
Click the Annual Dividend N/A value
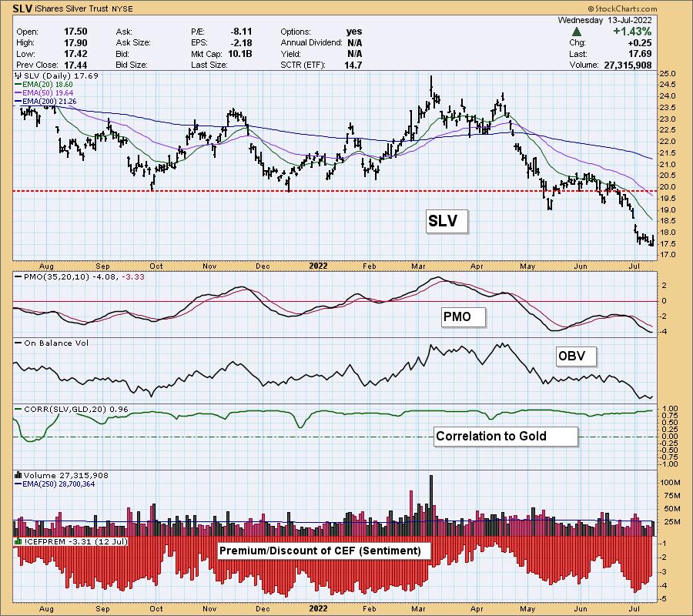pos(355,42)
